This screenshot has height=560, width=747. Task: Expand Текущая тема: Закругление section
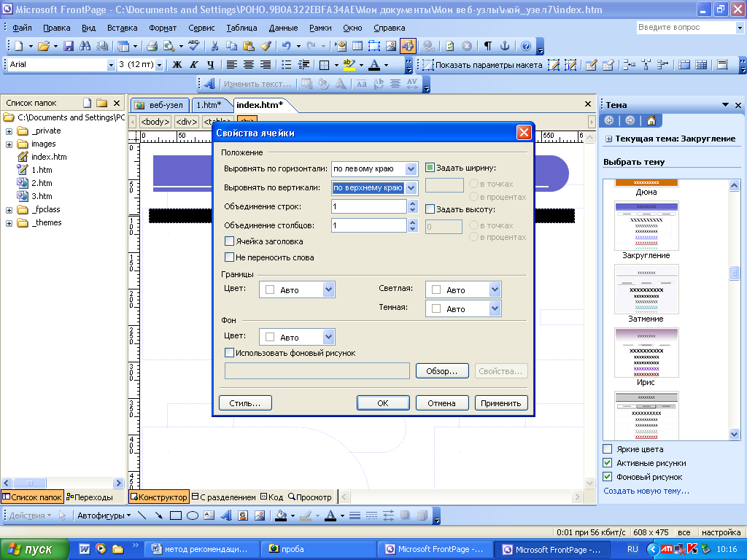[x=609, y=139]
